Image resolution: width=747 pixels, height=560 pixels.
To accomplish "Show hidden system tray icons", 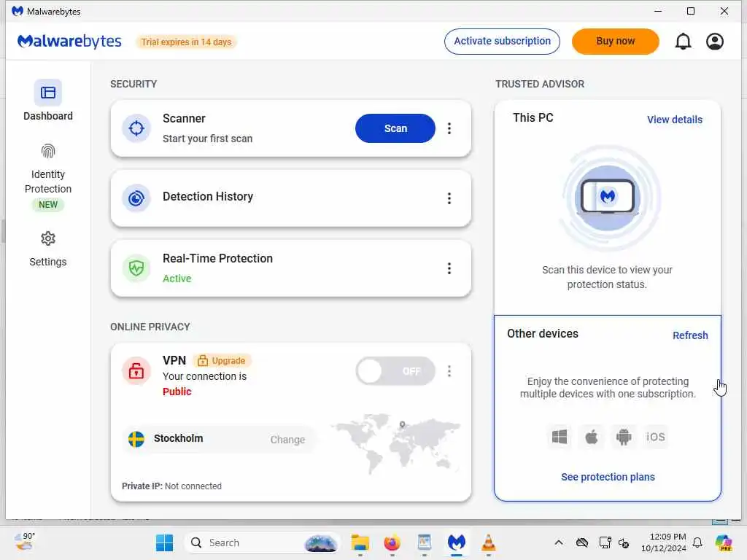I will (559, 542).
